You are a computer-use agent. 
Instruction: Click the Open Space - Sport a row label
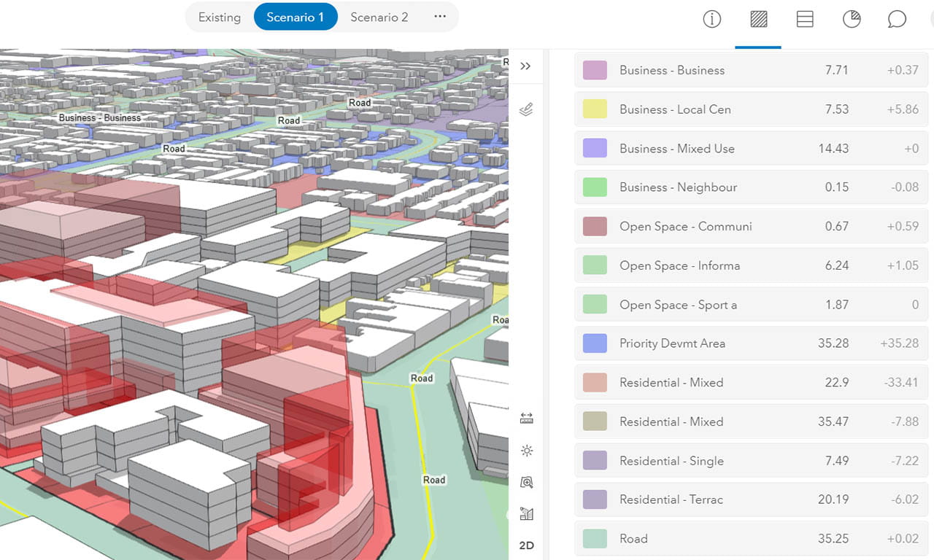(678, 305)
